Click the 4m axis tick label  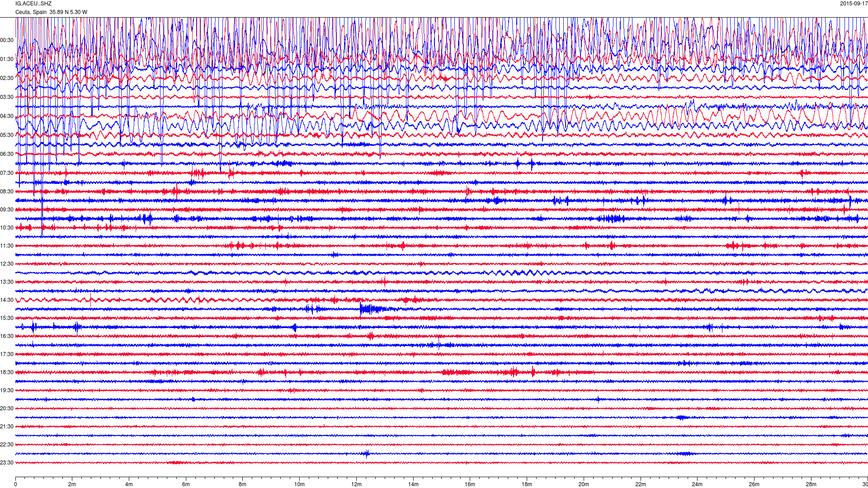[129, 484]
